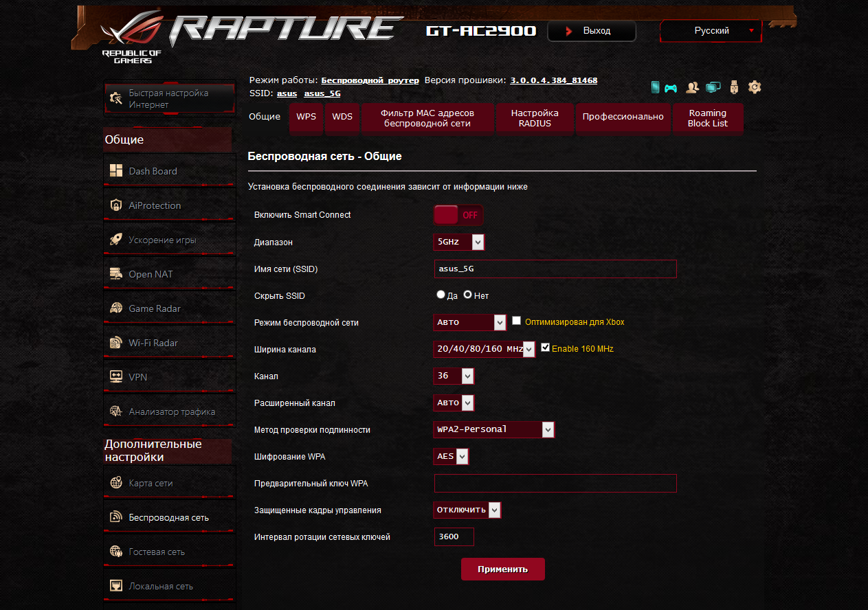Click the Применить button

tap(503, 569)
